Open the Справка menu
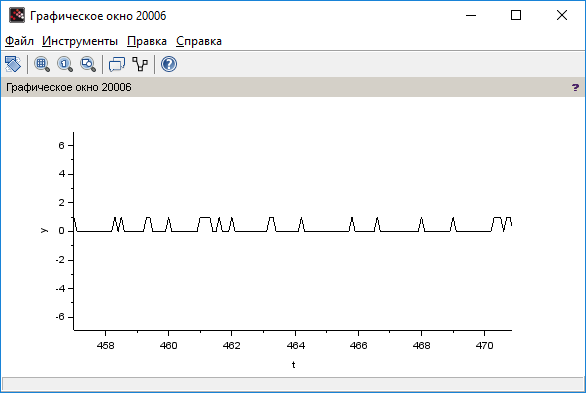 [199, 41]
